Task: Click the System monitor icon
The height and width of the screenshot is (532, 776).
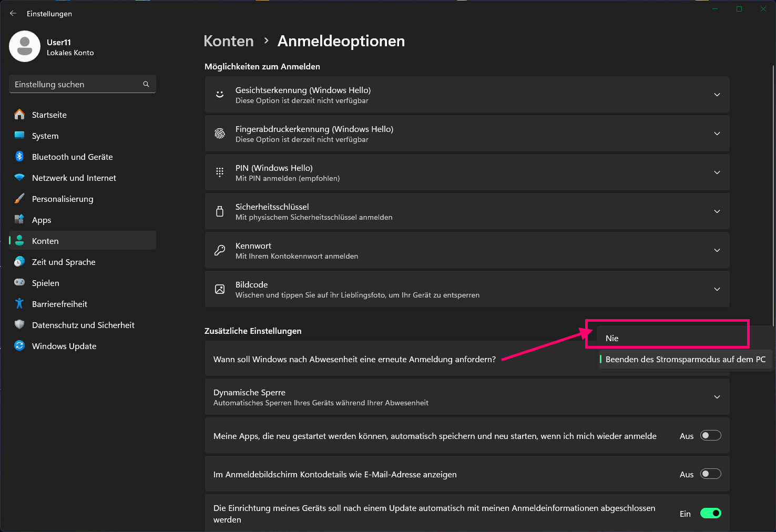Action: pos(19,135)
